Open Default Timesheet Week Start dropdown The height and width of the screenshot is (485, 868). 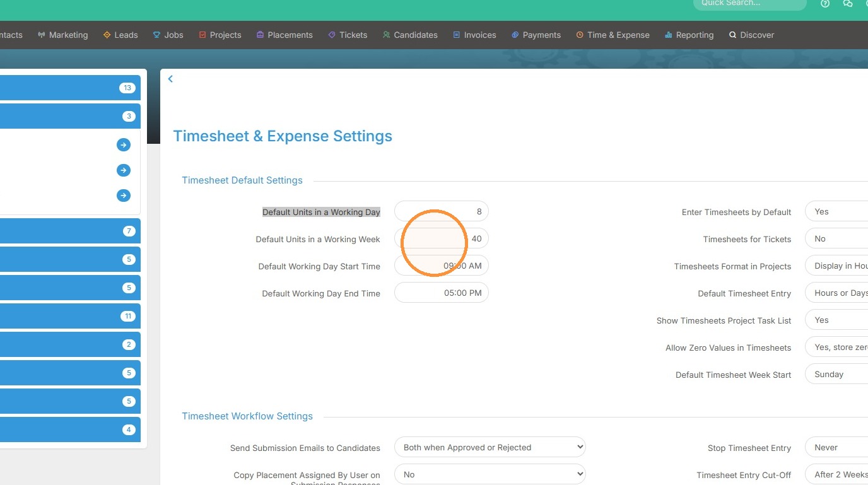(x=836, y=374)
